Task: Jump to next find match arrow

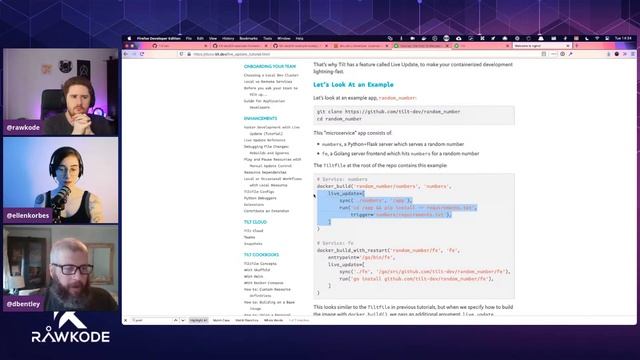Action: [x=183, y=320]
